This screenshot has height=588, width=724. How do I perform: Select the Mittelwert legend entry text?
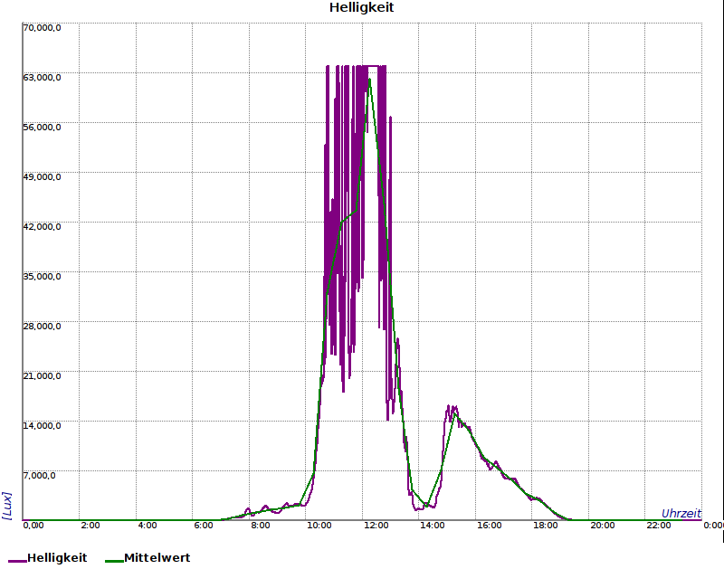[157, 558]
